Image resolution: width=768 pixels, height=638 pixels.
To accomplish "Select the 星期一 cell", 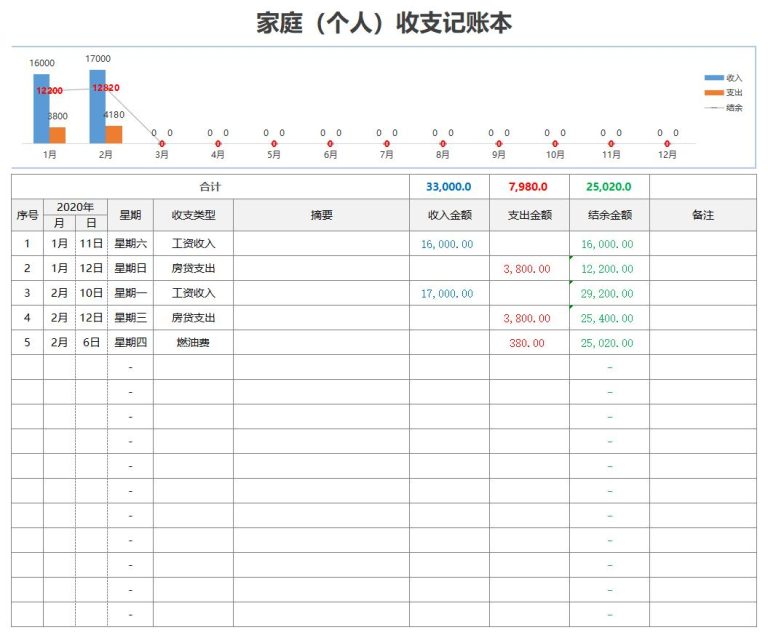I will pos(130,293).
